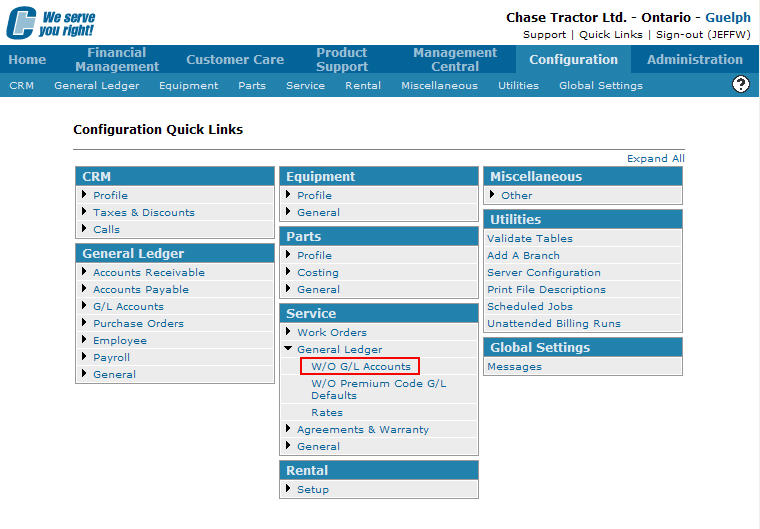The image size is (760, 529).
Task: Expand Agreements & Warranty arrow
Action: (288, 428)
